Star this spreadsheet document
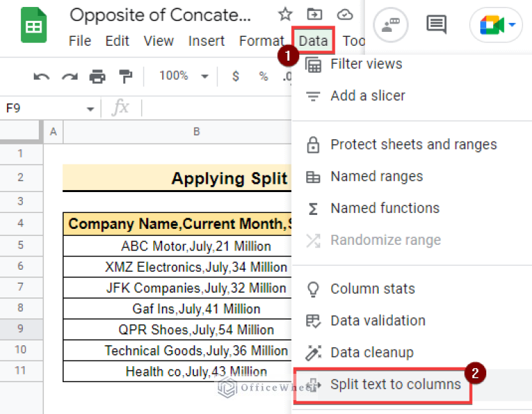The height and width of the screenshot is (414, 532). 285,15
